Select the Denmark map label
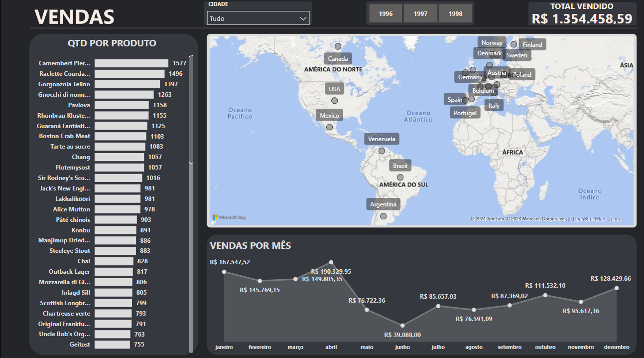 tap(489, 53)
